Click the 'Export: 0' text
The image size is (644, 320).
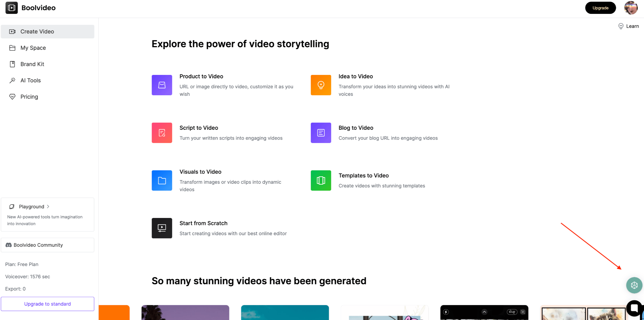pyautogui.click(x=15, y=289)
